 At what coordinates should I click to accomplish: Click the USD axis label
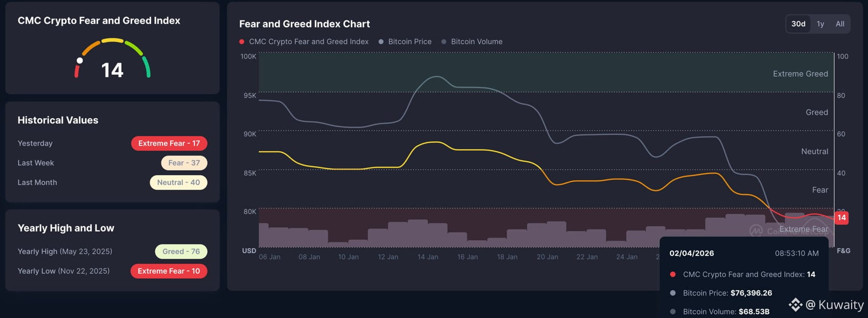(x=249, y=251)
